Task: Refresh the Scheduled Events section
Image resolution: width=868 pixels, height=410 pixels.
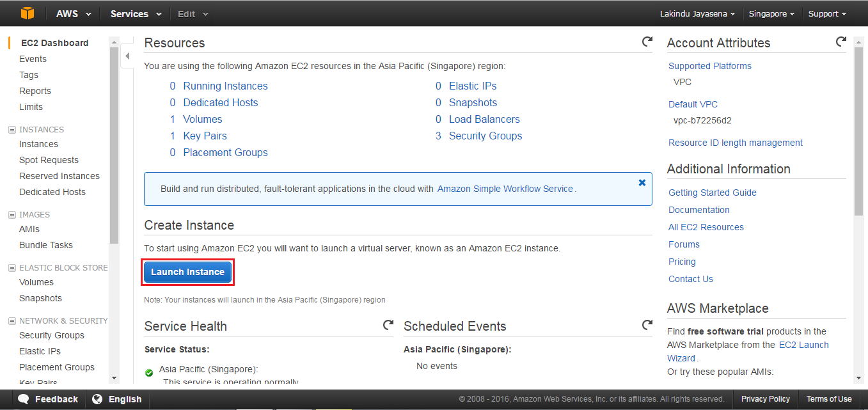Action: (647, 325)
